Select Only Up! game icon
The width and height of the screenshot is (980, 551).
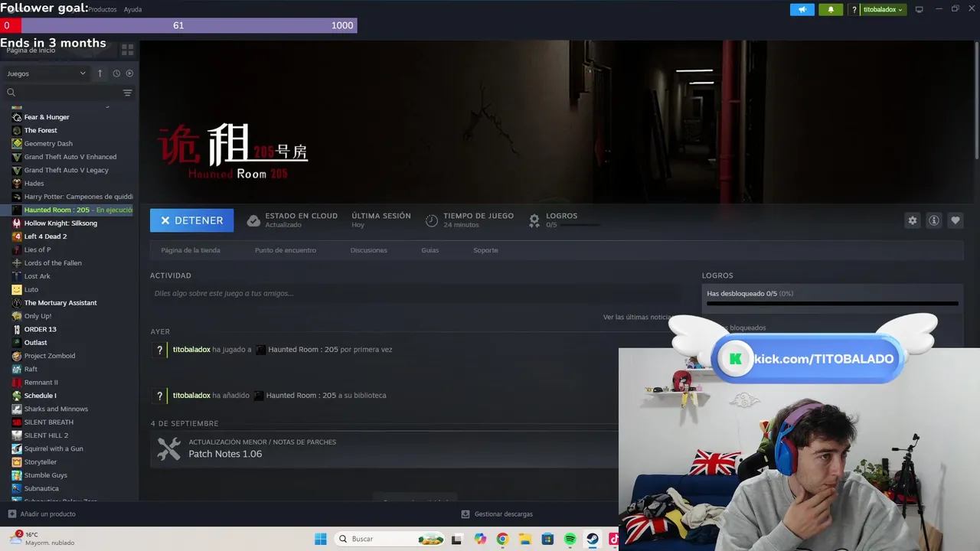(x=17, y=316)
